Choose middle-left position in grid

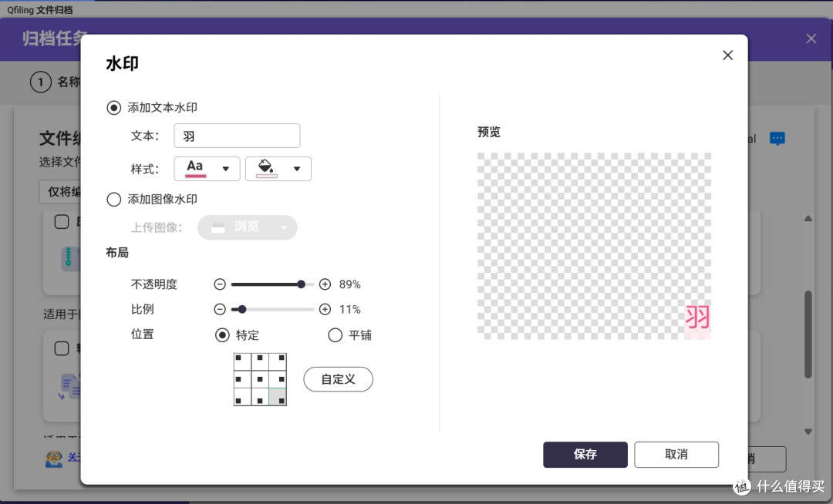tap(242, 379)
